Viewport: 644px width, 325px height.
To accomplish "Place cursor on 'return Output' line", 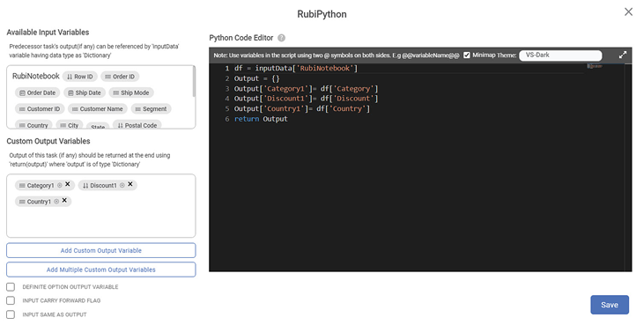I will [261, 119].
